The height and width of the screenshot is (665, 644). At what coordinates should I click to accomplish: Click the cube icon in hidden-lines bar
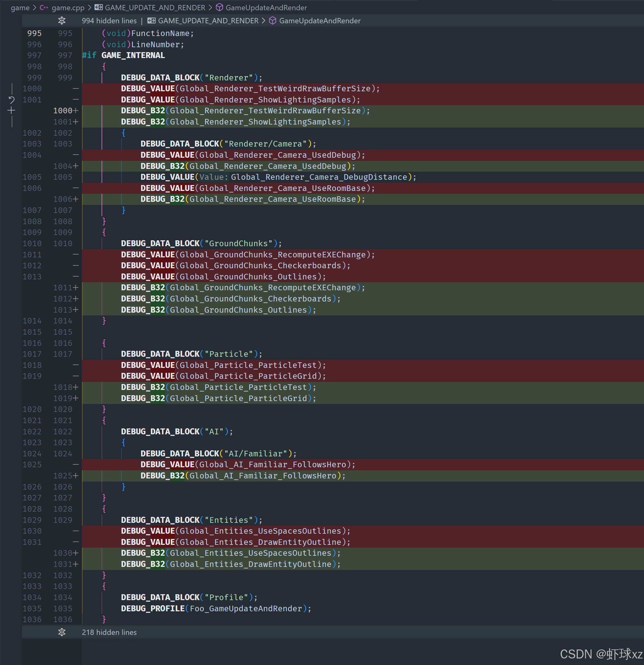pyautogui.click(x=273, y=21)
